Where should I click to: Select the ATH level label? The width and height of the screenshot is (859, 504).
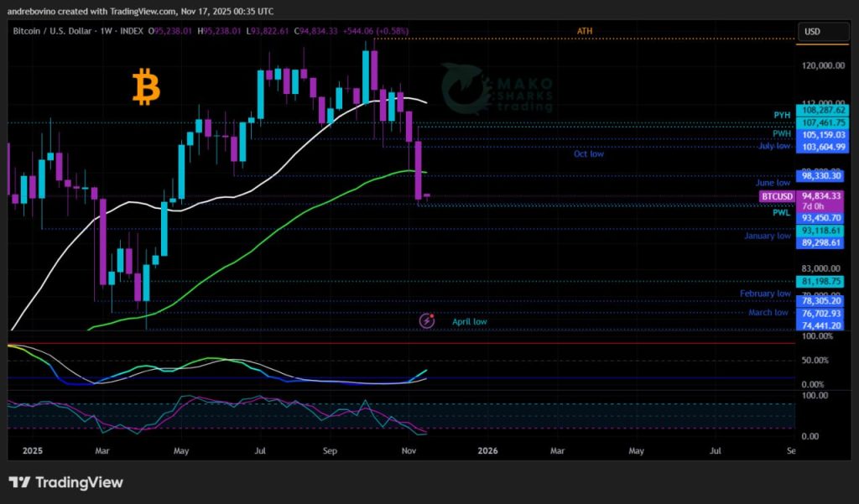coord(585,31)
